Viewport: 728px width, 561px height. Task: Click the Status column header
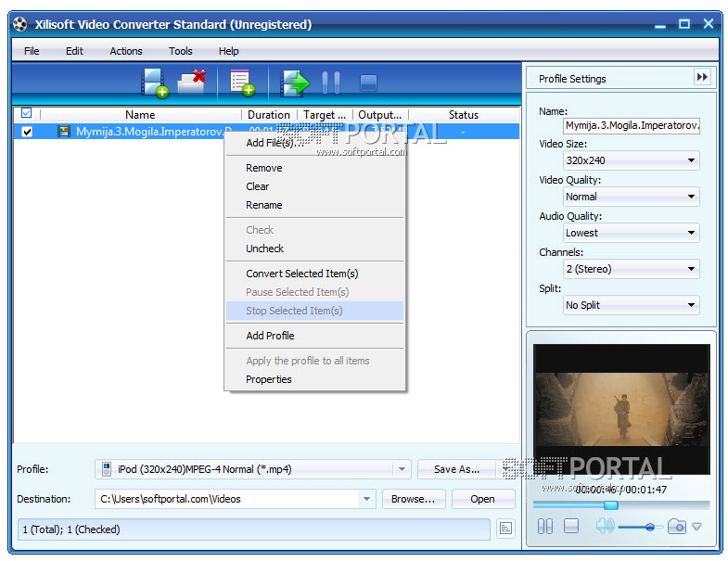[464, 115]
